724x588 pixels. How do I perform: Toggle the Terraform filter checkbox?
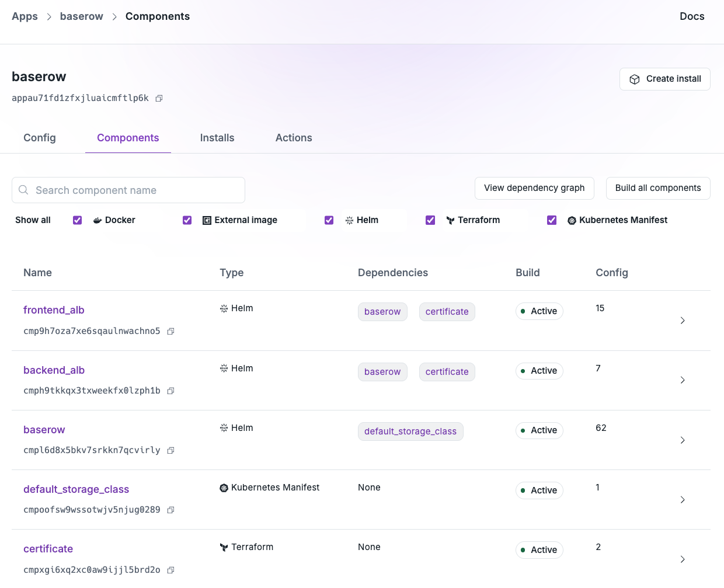[430, 220]
